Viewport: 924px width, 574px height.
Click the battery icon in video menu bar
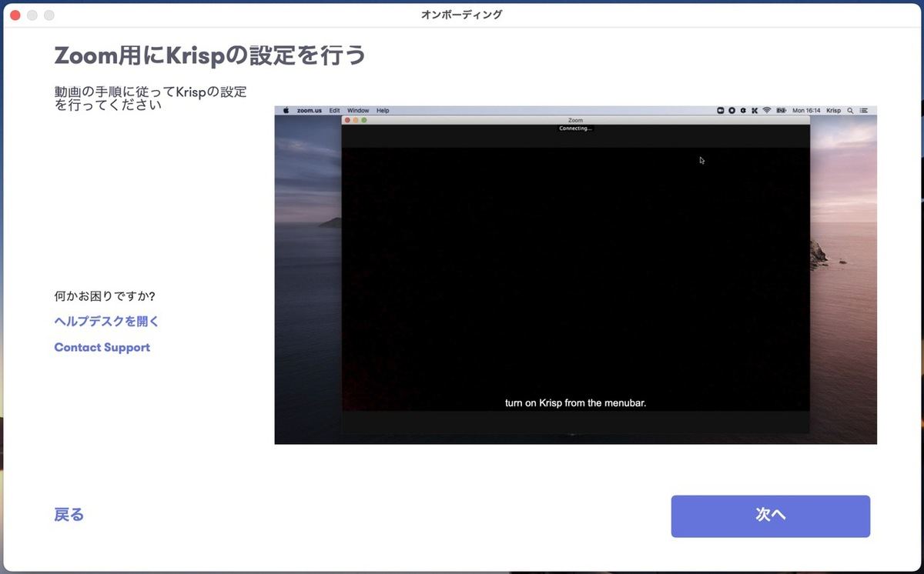tap(781, 111)
